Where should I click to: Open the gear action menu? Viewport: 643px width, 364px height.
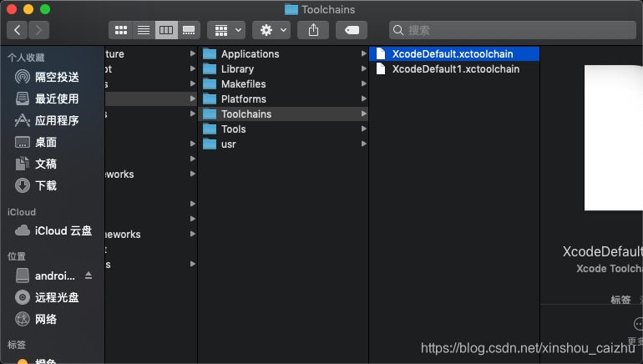(271, 30)
